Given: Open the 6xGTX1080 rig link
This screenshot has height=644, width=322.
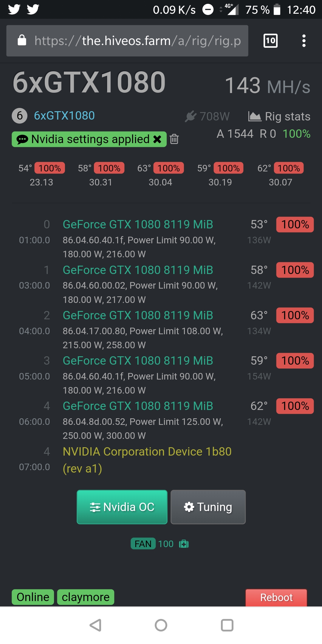Looking at the screenshot, I should pos(64,116).
